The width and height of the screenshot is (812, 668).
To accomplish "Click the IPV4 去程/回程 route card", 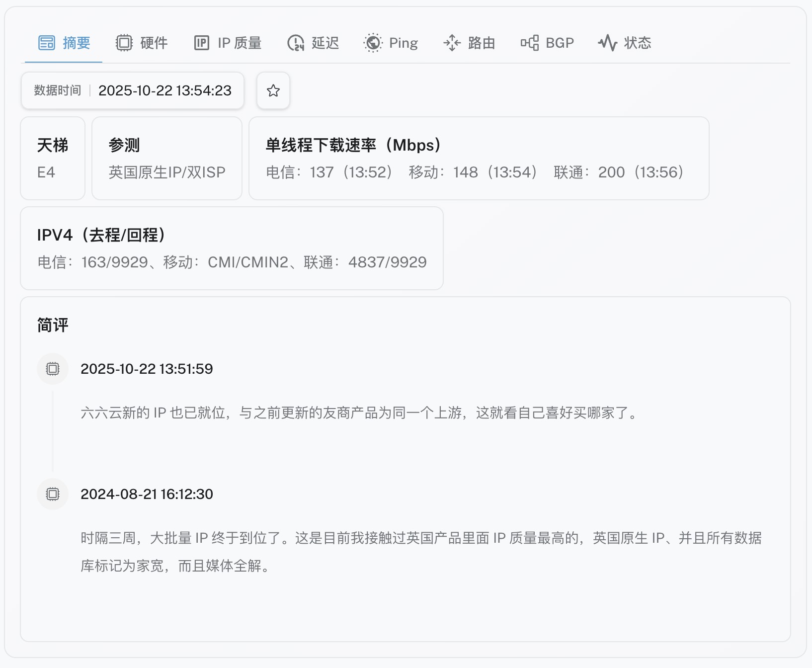I will tap(232, 249).
